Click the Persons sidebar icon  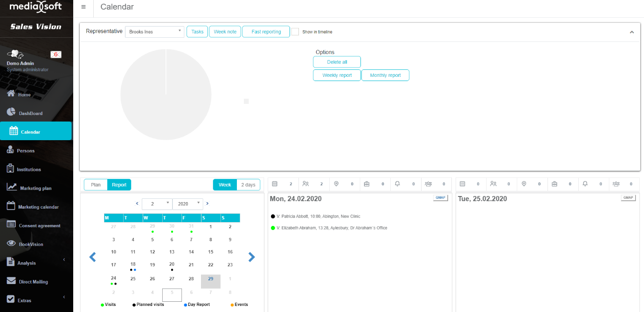tap(11, 150)
